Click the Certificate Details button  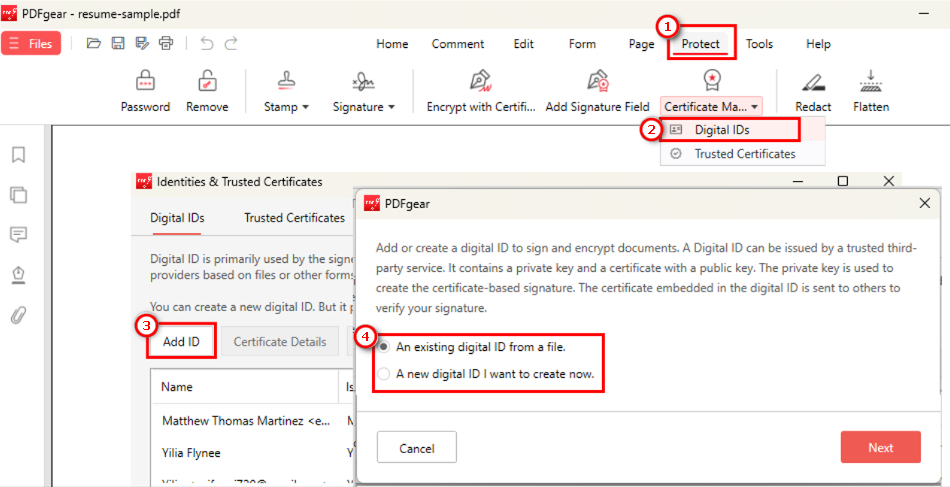280,342
